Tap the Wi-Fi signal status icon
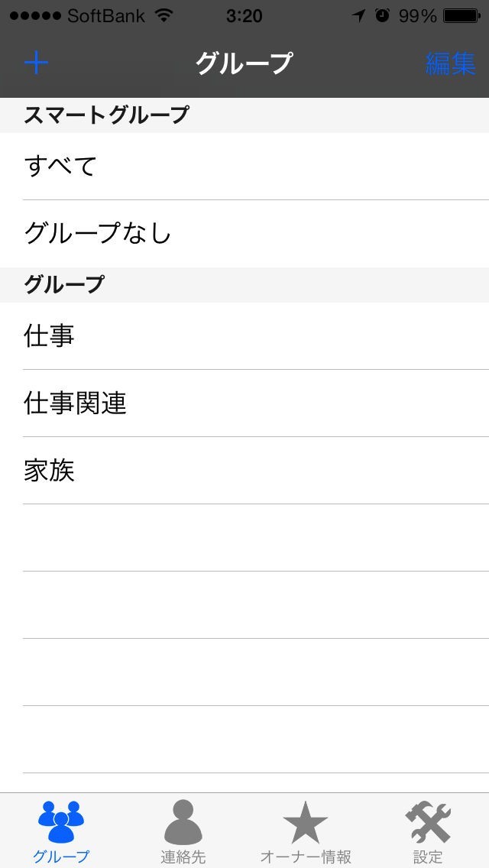The image size is (489, 868). pos(164,15)
